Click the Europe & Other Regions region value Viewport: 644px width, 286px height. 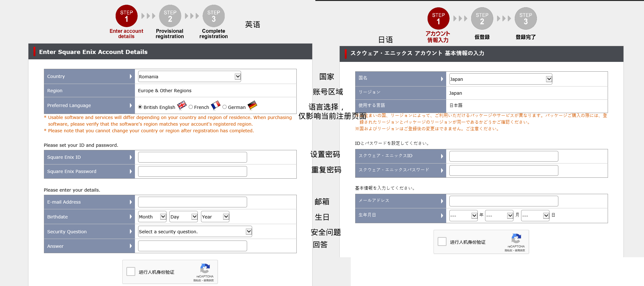coord(165,91)
